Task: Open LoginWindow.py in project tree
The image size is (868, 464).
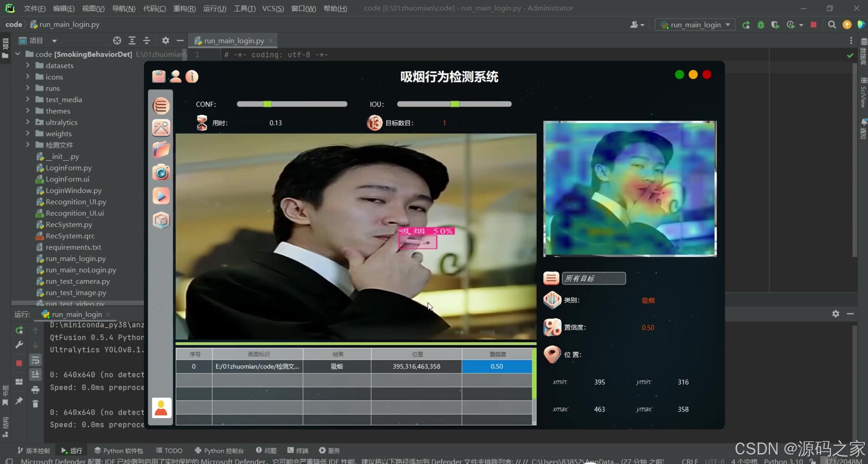Action: [73, 190]
